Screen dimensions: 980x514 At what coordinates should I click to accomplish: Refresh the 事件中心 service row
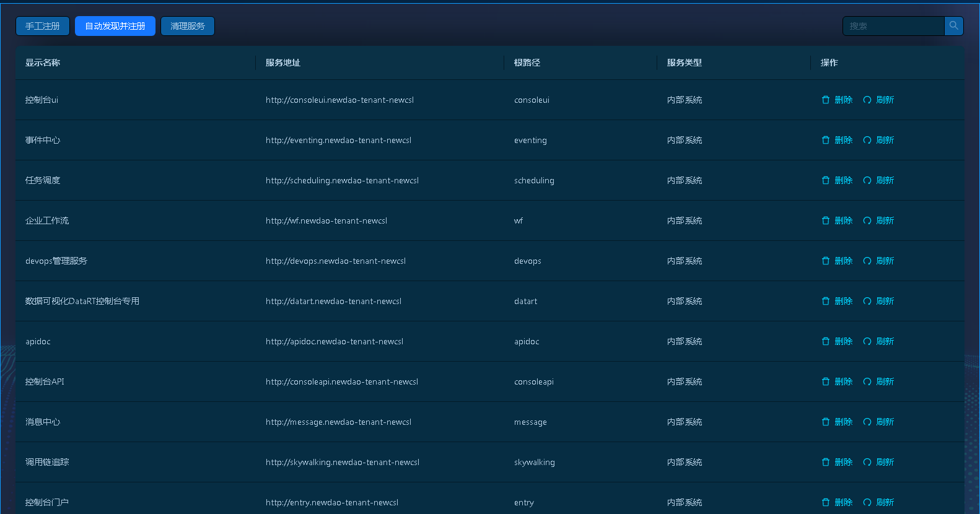click(878, 140)
